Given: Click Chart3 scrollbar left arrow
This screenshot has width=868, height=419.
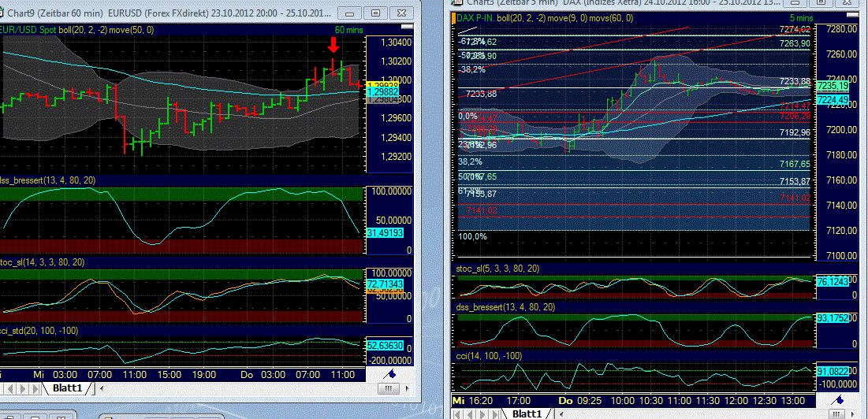Looking at the screenshot, I should tap(562, 414).
